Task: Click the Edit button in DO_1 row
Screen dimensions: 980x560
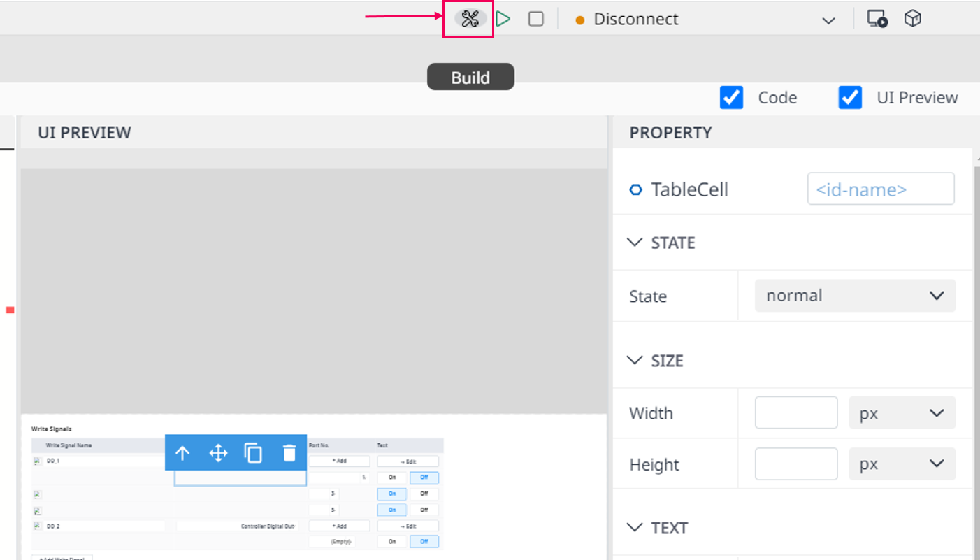Action: tap(408, 461)
